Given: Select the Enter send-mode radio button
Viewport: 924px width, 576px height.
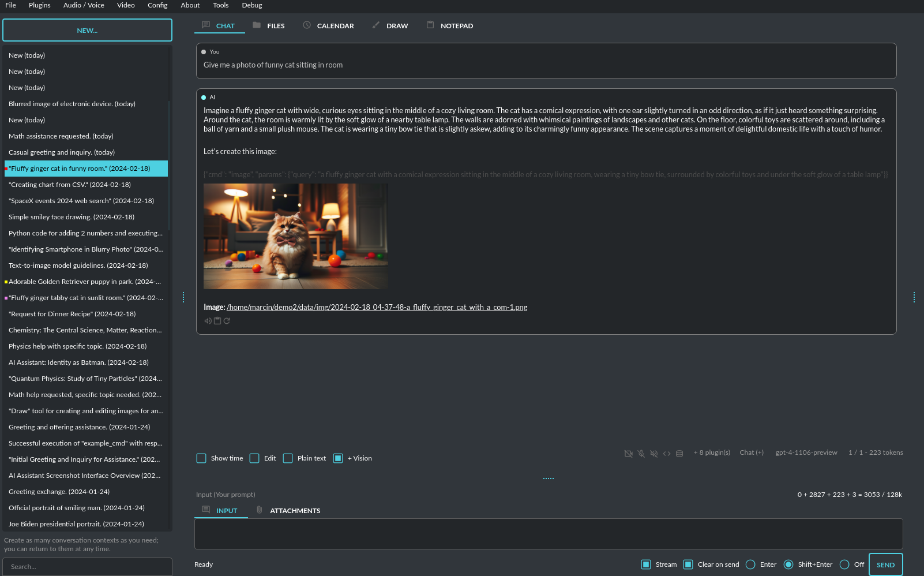Looking at the screenshot, I should click(x=750, y=564).
